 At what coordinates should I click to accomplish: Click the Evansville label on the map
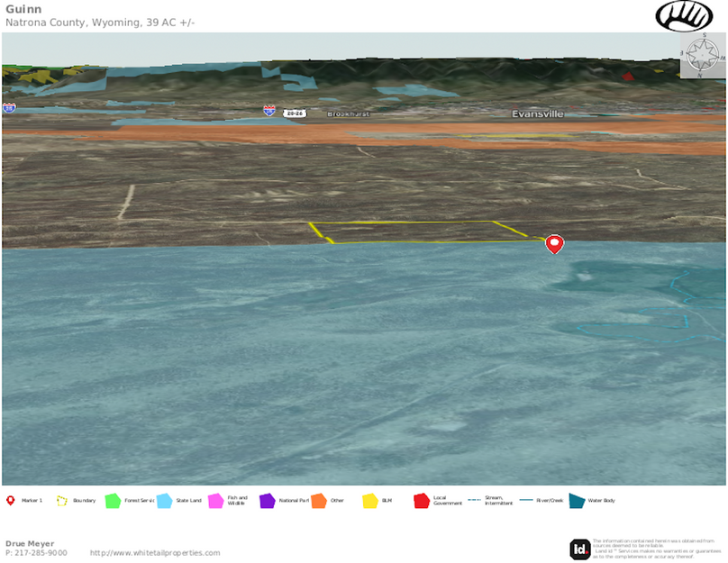pos(537,114)
